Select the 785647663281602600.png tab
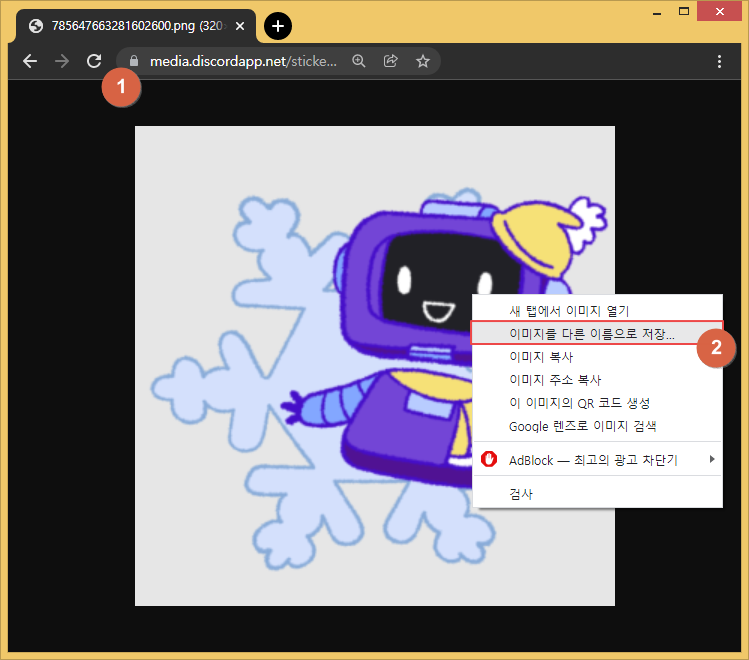The height and width of the screenshot is (660, 749). [x=136, y=26]
